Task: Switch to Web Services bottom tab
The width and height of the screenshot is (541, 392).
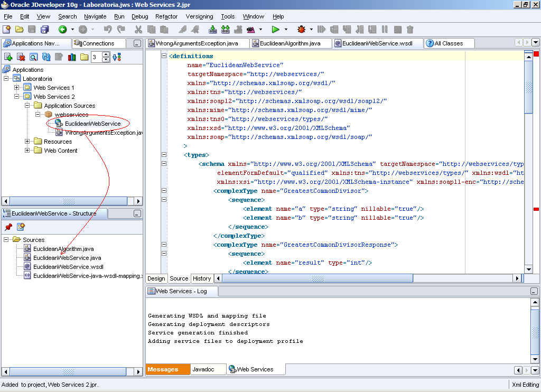Action: click(x=256, y=369)
